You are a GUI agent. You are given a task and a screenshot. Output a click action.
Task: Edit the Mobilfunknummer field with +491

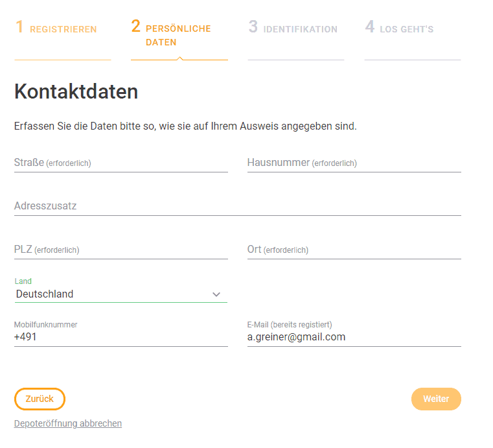(x=120, y=338)
